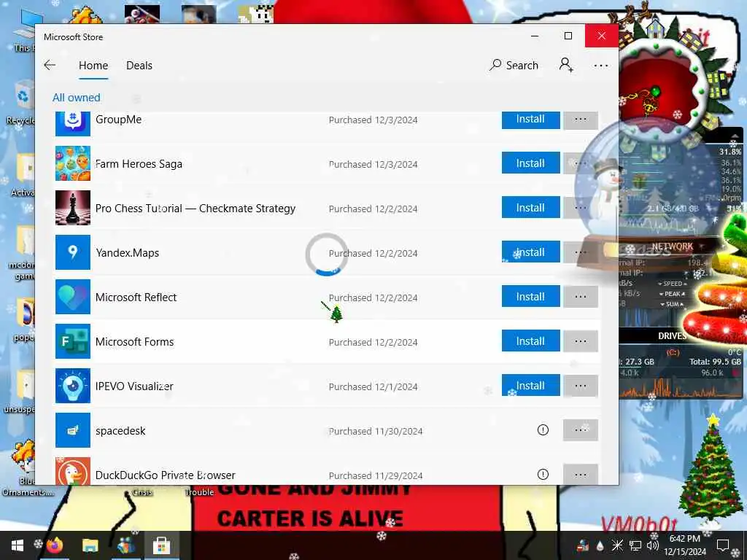747x560 pixels.
Task: Switch to the Home tab
Action: (93, 65)
